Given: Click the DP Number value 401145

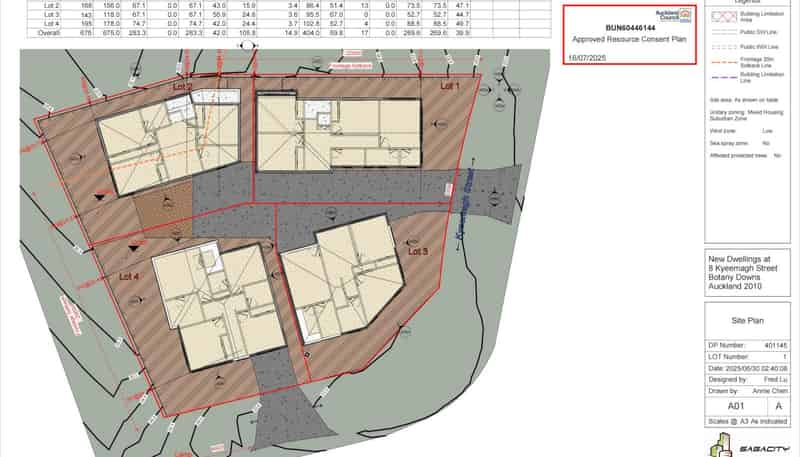Looking at the screenshot, I should 776,346.
